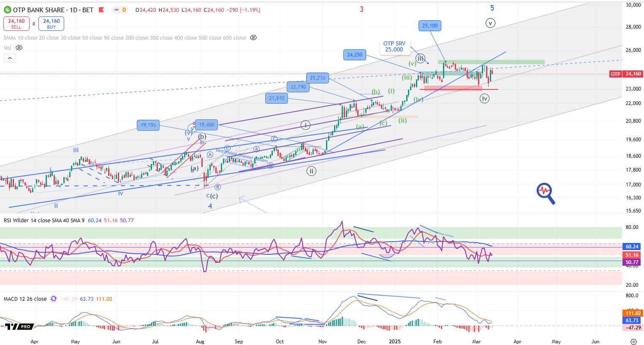Click 17,000 on the price scale
Image resolution: width=644 pixels, height=345 pixels.
[x=633, y=185]
